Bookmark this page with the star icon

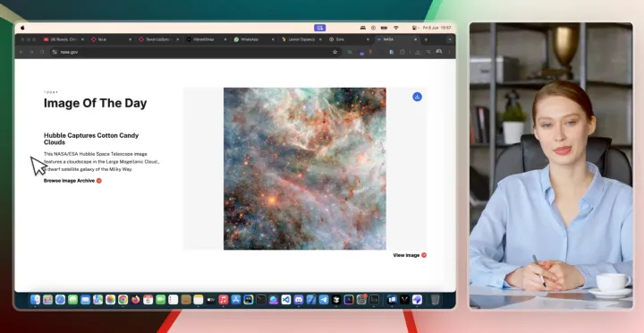point(335,52)
